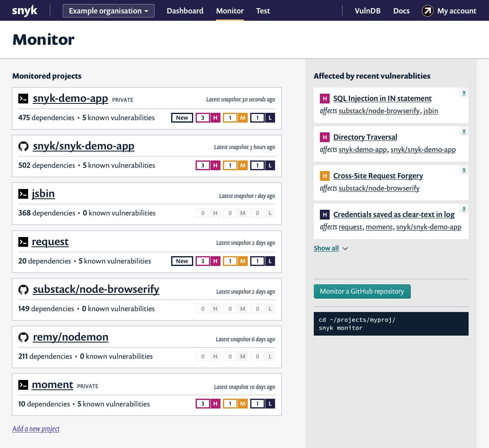This screenshot has width=489, height=448.
Task: Open the request project title link
Action: click(50, 242)
